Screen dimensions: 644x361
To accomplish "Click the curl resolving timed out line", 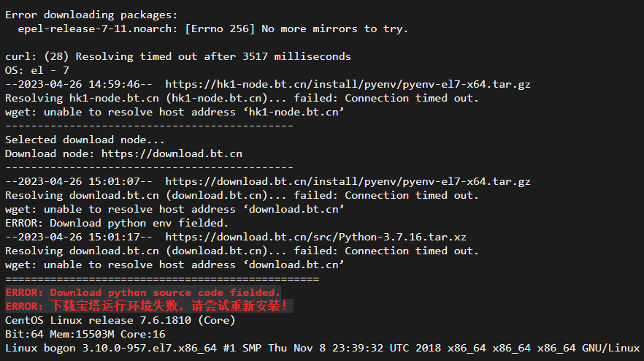I will pos(178,57).
